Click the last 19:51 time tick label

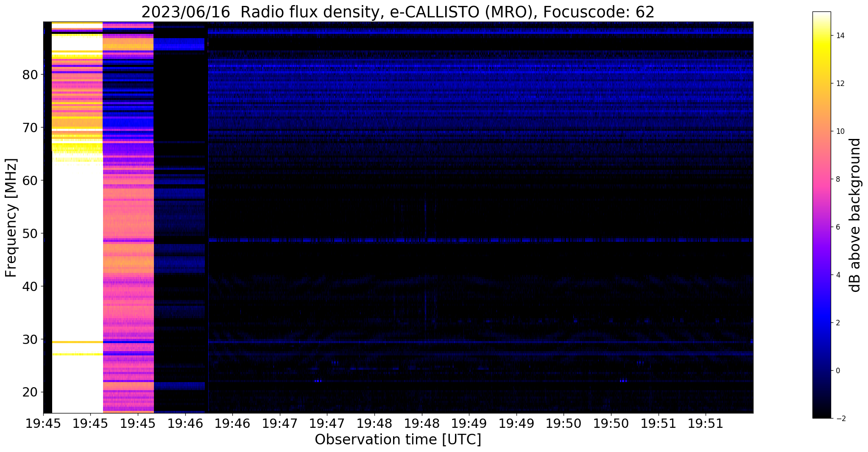[x=706, y=423]
